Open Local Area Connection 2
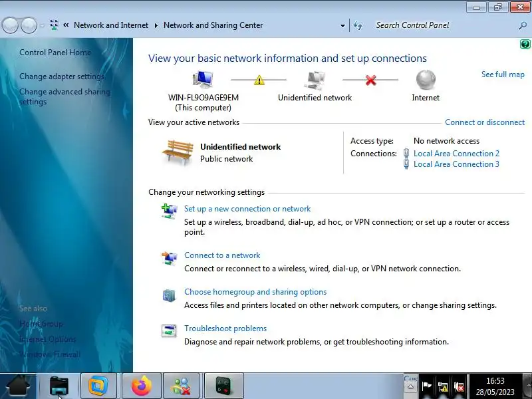 coord(456,154)
